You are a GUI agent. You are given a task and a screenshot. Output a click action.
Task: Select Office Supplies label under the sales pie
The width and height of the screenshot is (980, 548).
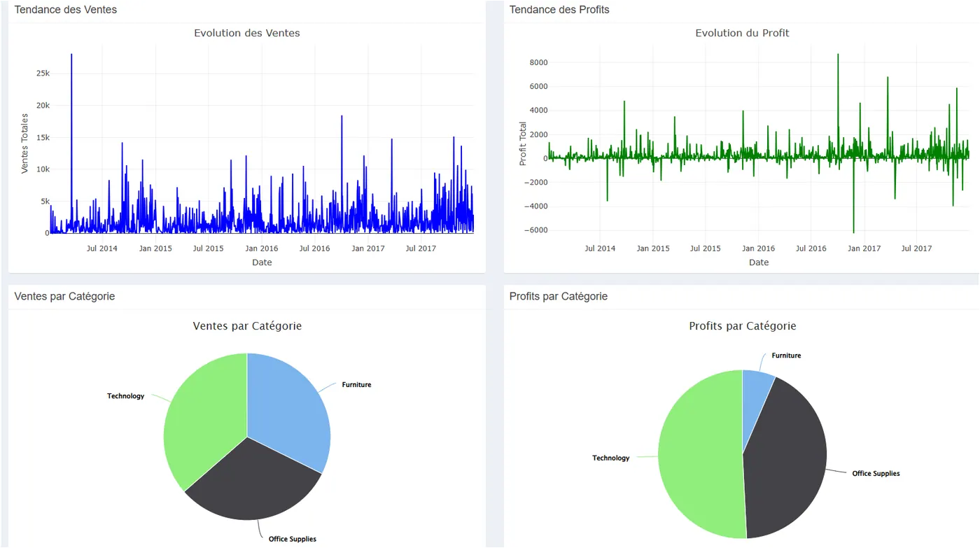pos(292,539)
